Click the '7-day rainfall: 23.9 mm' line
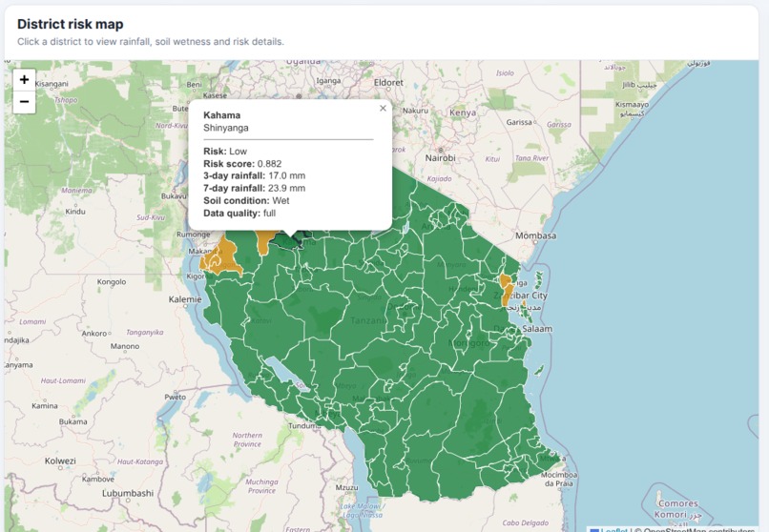 tap(254, 188)
